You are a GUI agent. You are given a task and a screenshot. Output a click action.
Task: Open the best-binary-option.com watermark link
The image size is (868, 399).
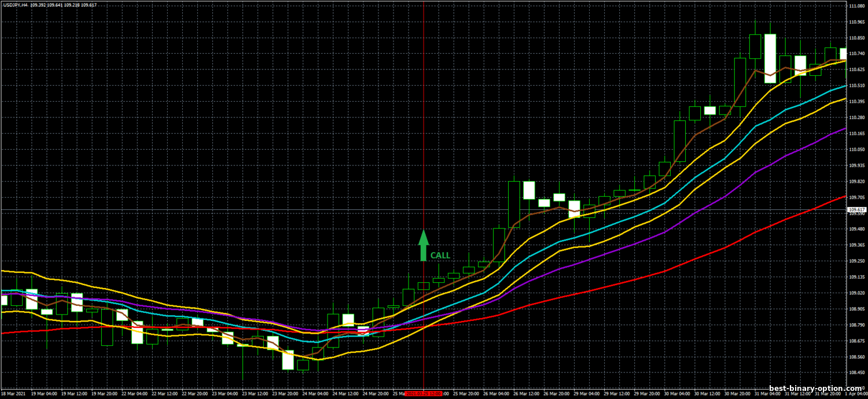[815, 389]
